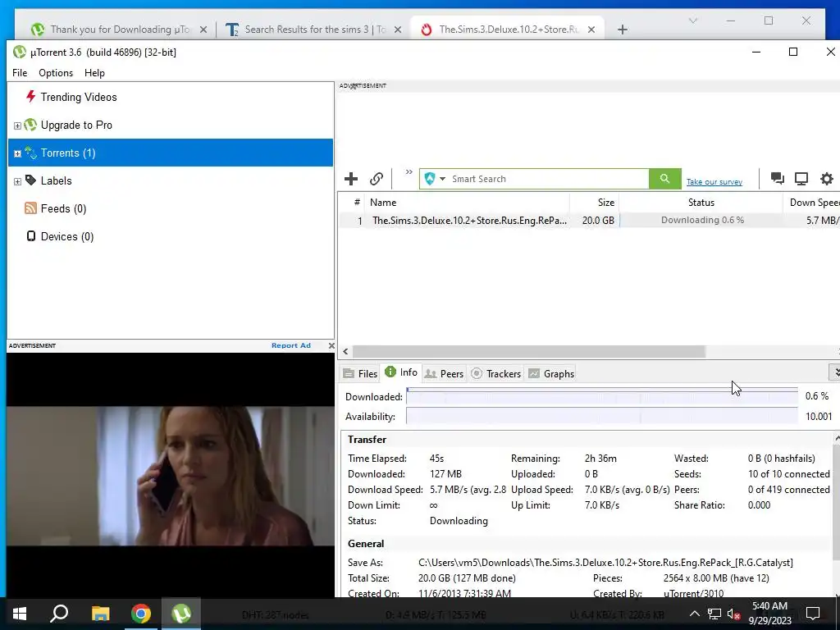Click the Downloaded progress bar
Viewport: 840px width, 630px height.
601,396
